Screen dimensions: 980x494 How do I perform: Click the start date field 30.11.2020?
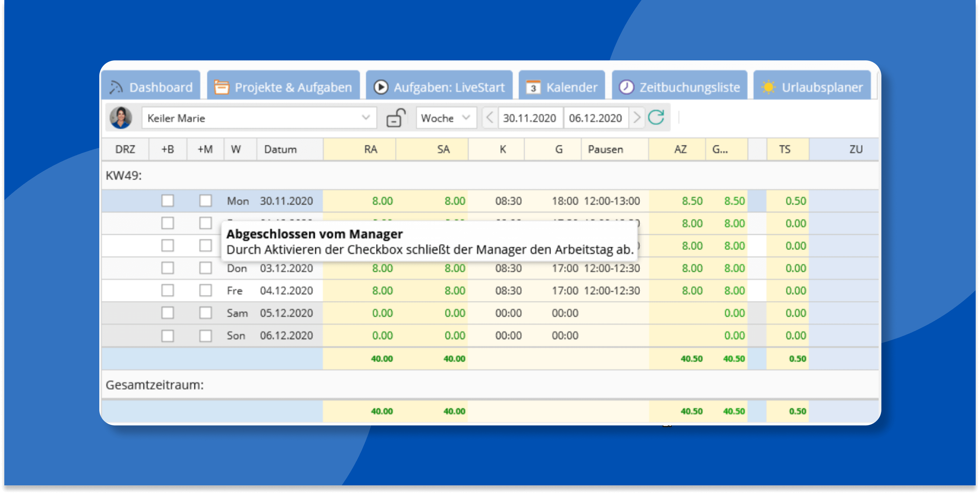530,118
